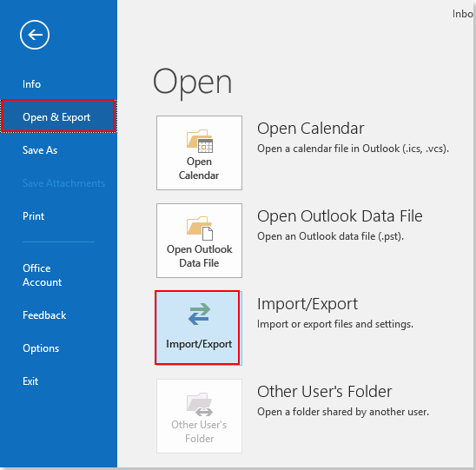Viewport: 476px width, 470px height.
Task: Select Open & Export in sidebar
Action: 58,116
